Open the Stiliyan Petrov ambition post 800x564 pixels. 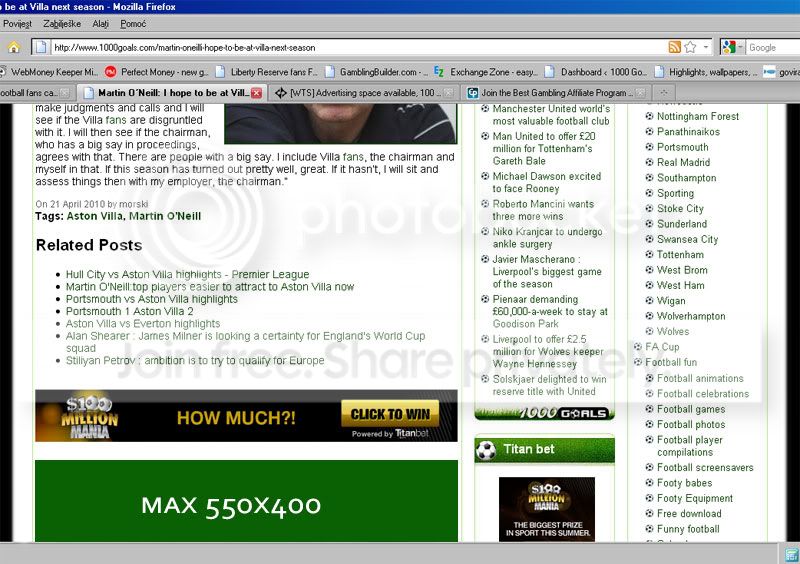[x=195, y=360]
